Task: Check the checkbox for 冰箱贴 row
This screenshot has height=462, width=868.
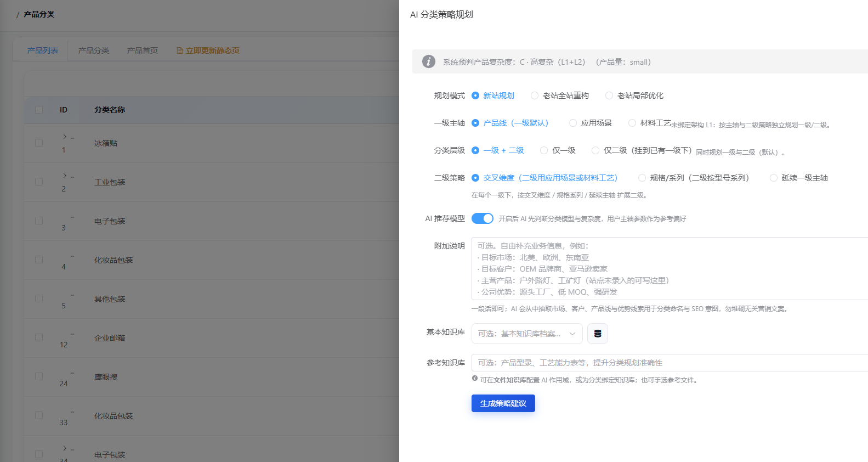Action: coord(39,143)
